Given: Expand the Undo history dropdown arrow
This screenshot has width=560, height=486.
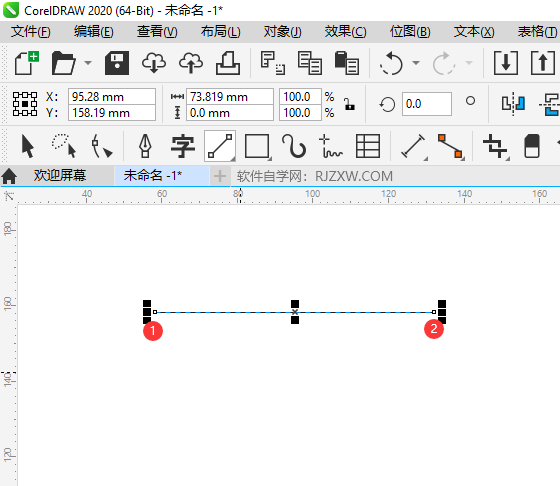Looking at the screenshot, I should 416,63.
